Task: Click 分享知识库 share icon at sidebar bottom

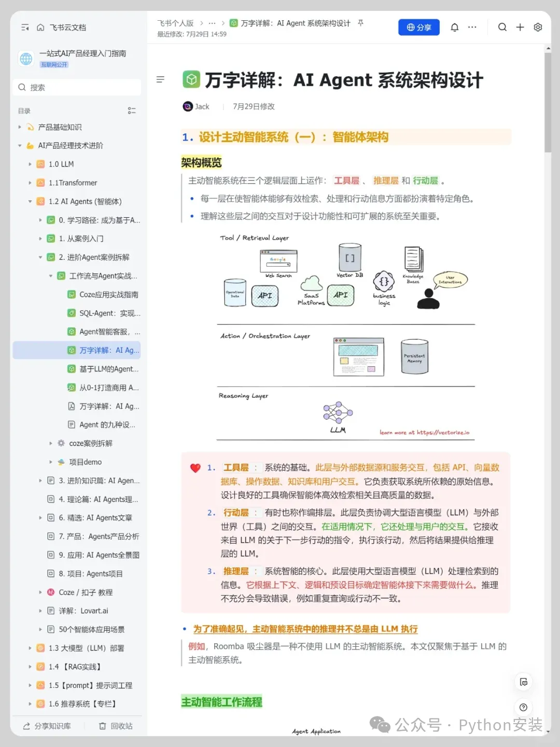Action: point(47,726)
